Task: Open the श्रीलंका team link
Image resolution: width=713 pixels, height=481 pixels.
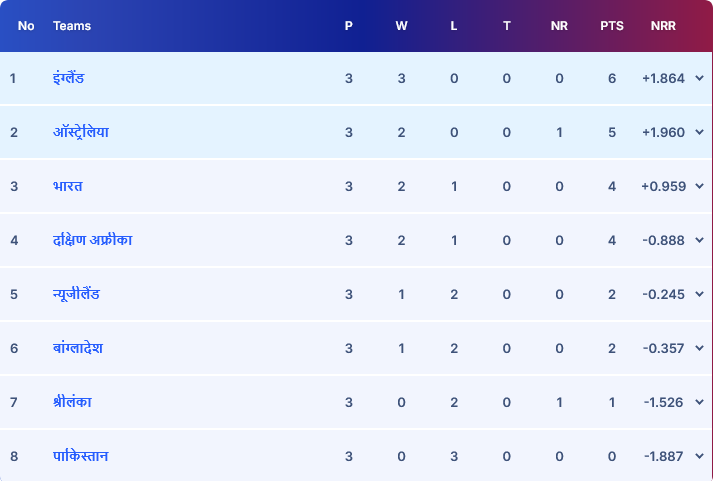Action: click(x=73, y=402)
